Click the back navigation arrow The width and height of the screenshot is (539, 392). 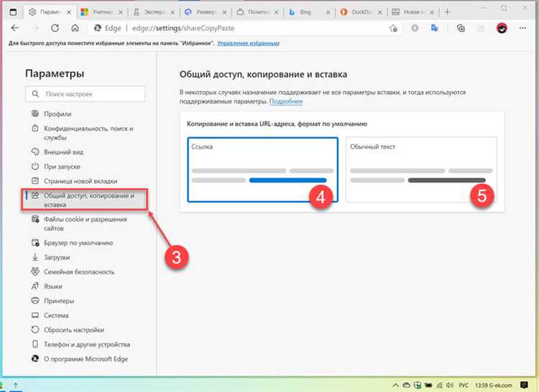click(16, 29)
